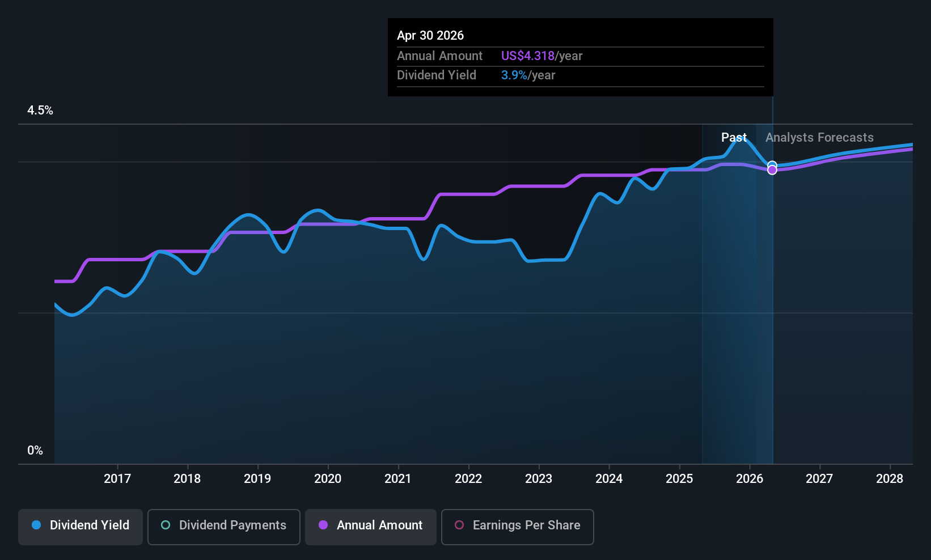Click the 2028 x-axis year label
Viewport: 931px width, 560px height.
(x=890, y=479)
